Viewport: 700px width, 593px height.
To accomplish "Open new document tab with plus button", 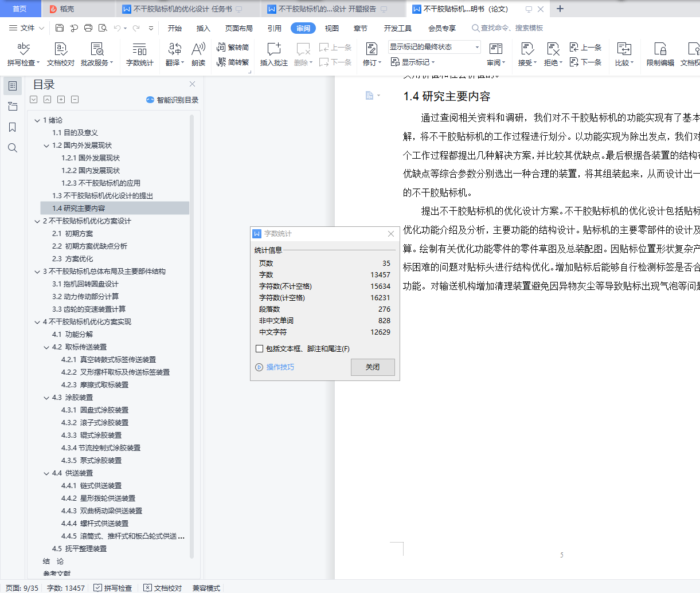I will (x=560, y=9).
